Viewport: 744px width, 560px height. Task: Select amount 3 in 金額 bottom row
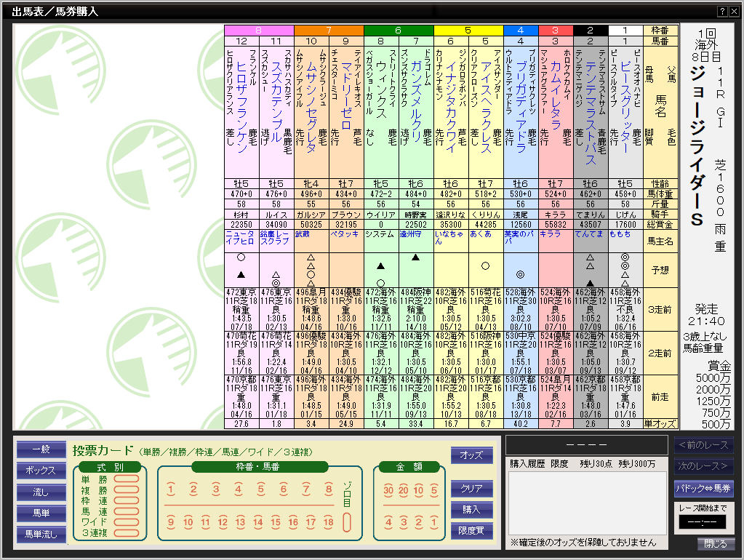pos(404,522)
